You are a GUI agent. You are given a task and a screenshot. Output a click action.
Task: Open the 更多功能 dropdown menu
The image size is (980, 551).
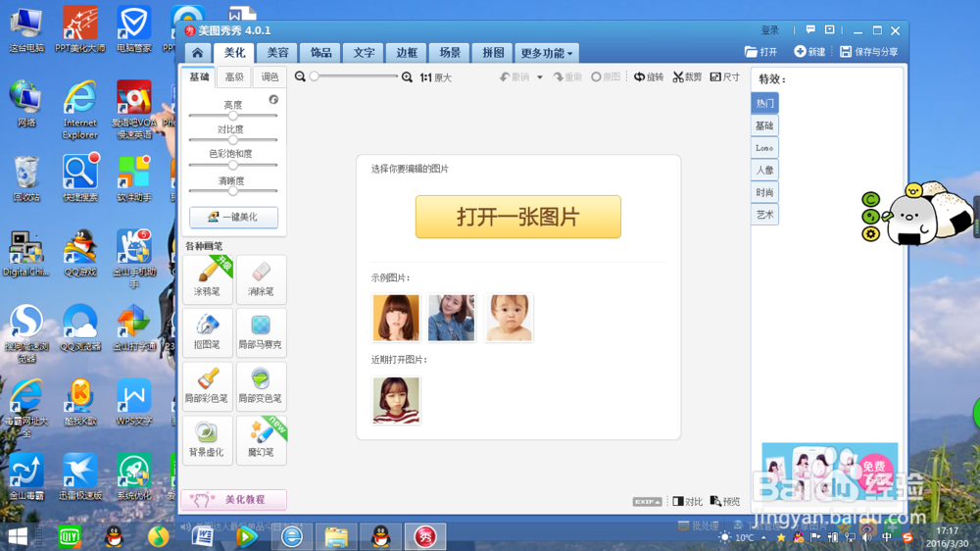pos(546,53)
